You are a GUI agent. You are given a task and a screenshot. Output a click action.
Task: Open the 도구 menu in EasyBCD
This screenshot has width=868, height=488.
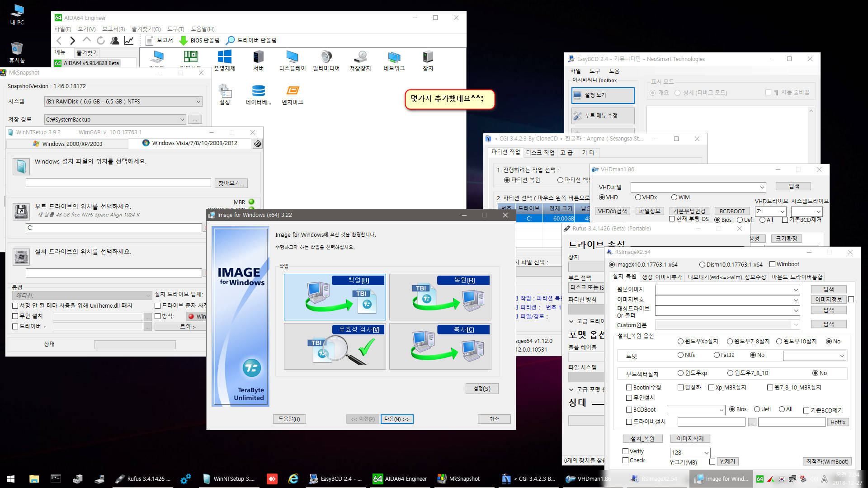594,71
